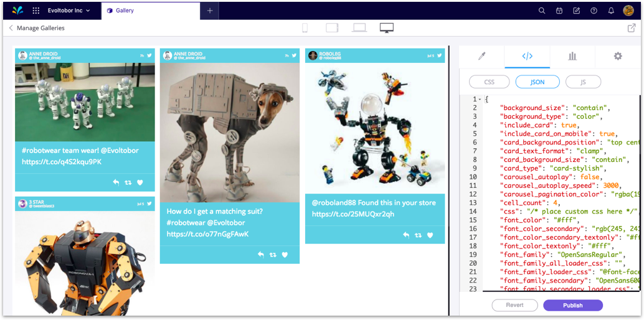This screenshot has width=644, height=320.
Task: Switch to laptop preview
Action: (359, 28)
